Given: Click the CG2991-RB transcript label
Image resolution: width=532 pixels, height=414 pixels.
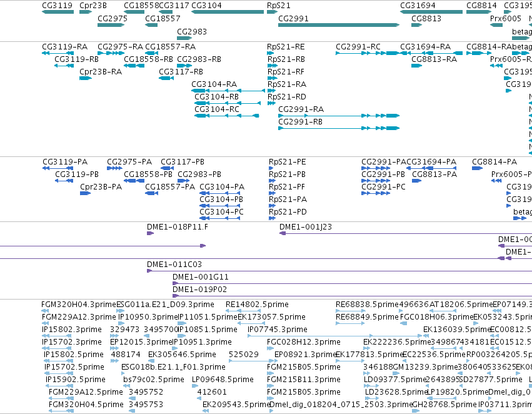Looking at the screenshot, I should [x=300, y=122].
